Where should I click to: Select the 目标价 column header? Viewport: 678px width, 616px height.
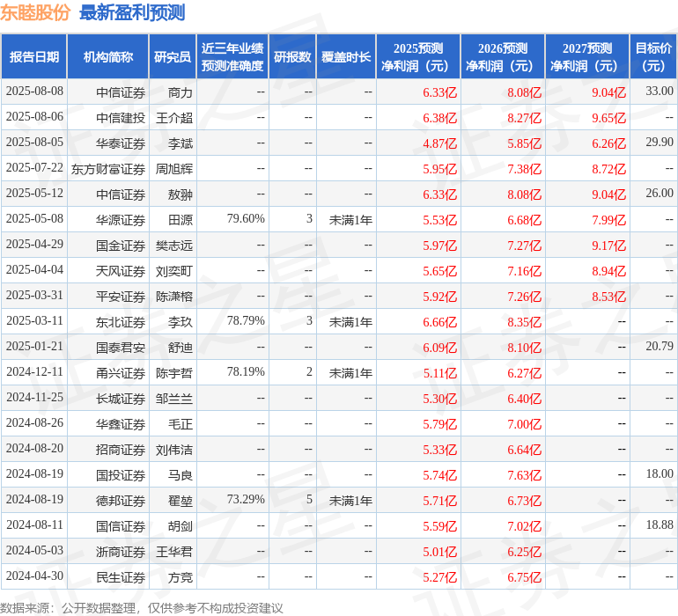point(653,56)
